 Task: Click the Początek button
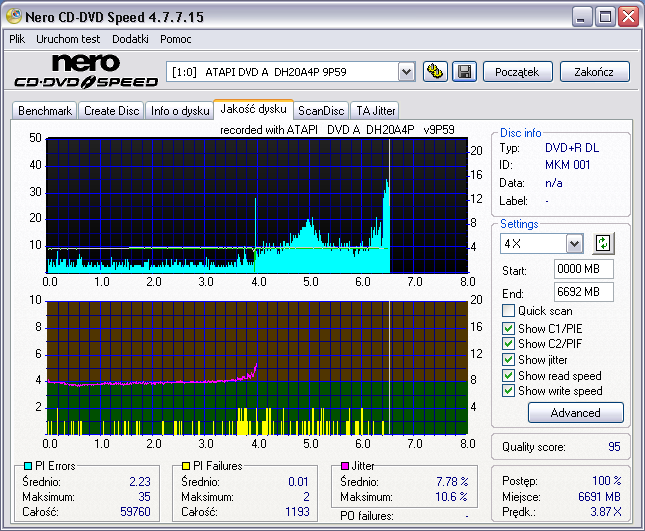pyautogui.click(x=517, y=72)
